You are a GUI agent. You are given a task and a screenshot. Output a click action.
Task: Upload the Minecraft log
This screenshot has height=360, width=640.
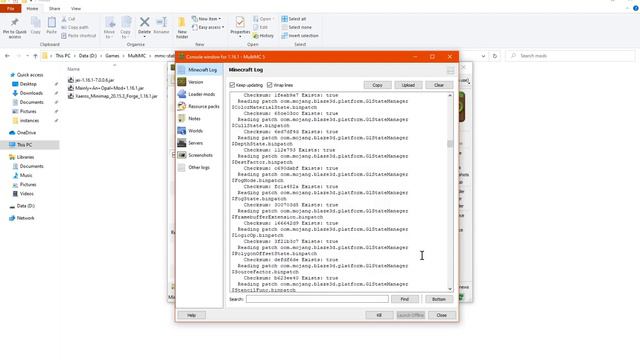408,85
